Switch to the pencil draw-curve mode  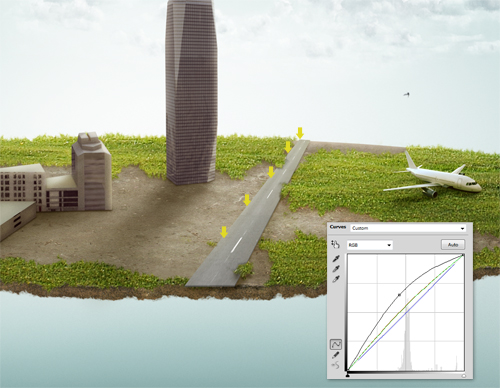336,355
